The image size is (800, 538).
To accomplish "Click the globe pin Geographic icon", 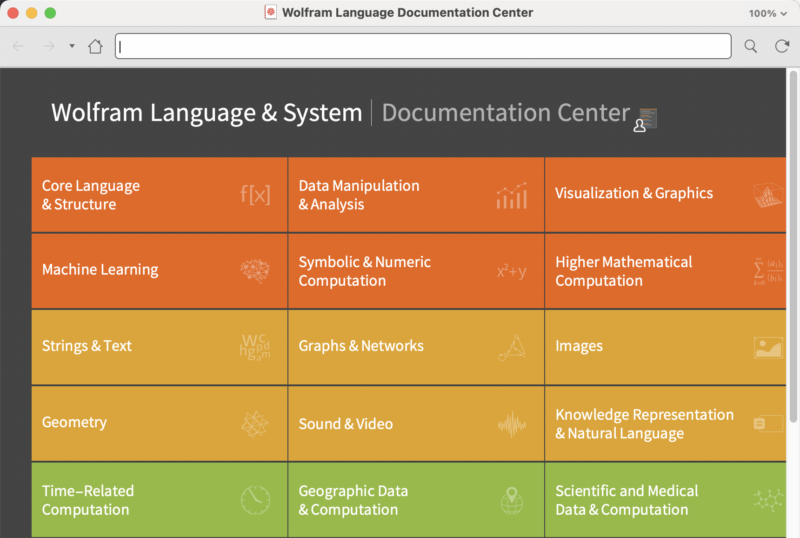I will (512, 500).
